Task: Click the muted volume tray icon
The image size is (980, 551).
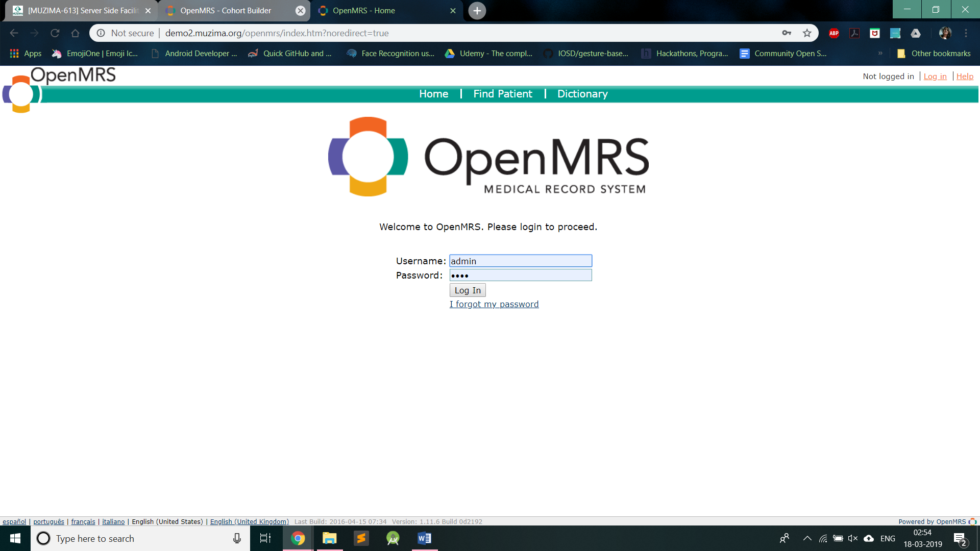Action: 853,538
